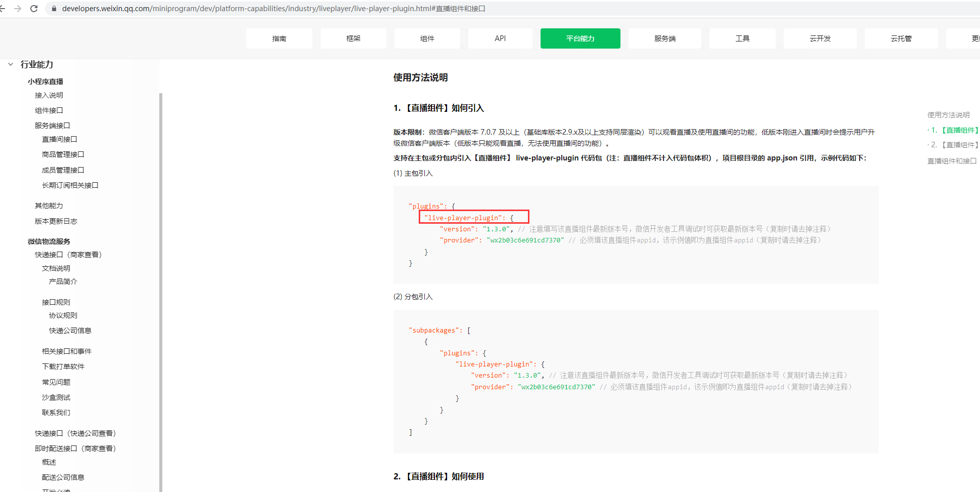
Task: Open 组件接口 sidebar link
Action: 49,110
